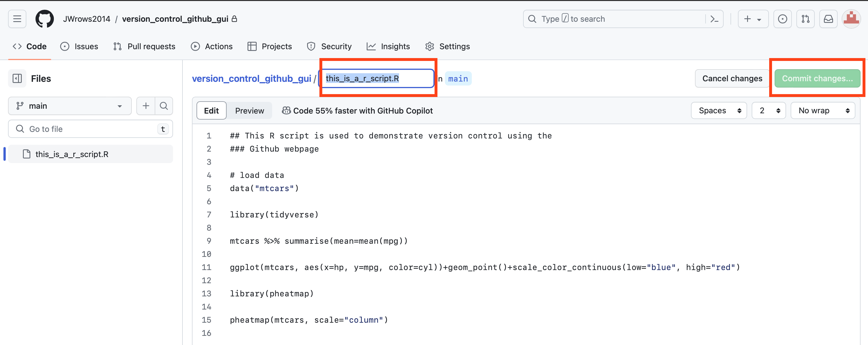The image size is (868, 345).
Task: Click the GitHub Octocat logo
Action: point(44,19)
